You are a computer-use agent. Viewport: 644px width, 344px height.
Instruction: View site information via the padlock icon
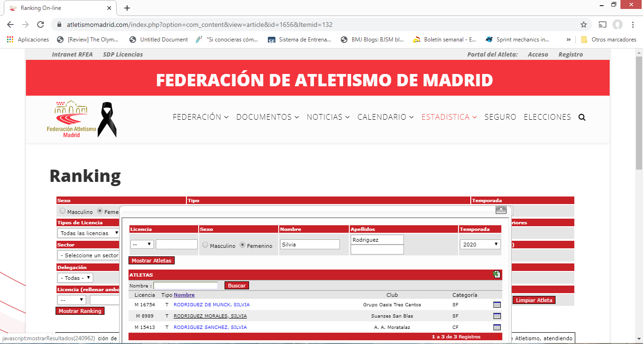(59, 25)
